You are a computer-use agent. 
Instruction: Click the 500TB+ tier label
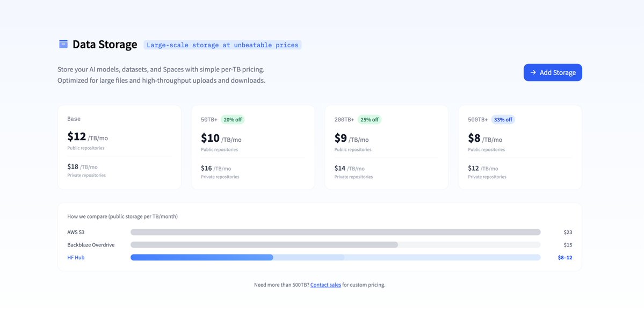coord(478,120)
